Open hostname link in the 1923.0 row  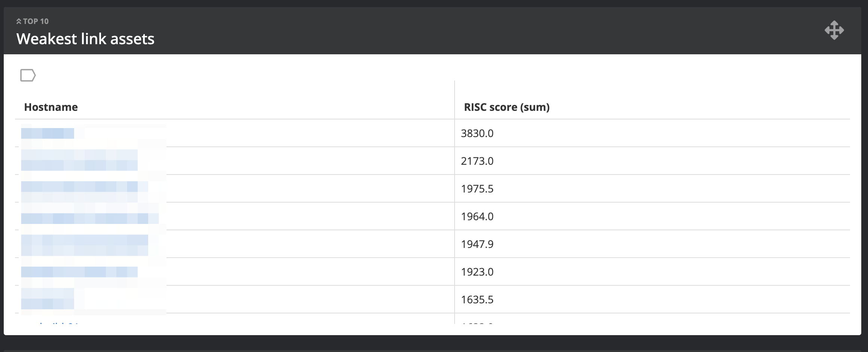coord(79,272)
